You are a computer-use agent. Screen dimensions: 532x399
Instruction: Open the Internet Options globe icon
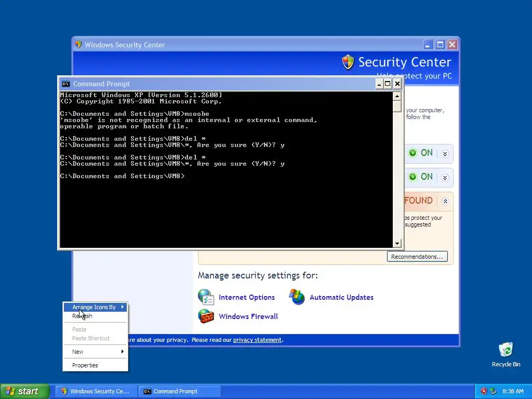coord(206,297)
